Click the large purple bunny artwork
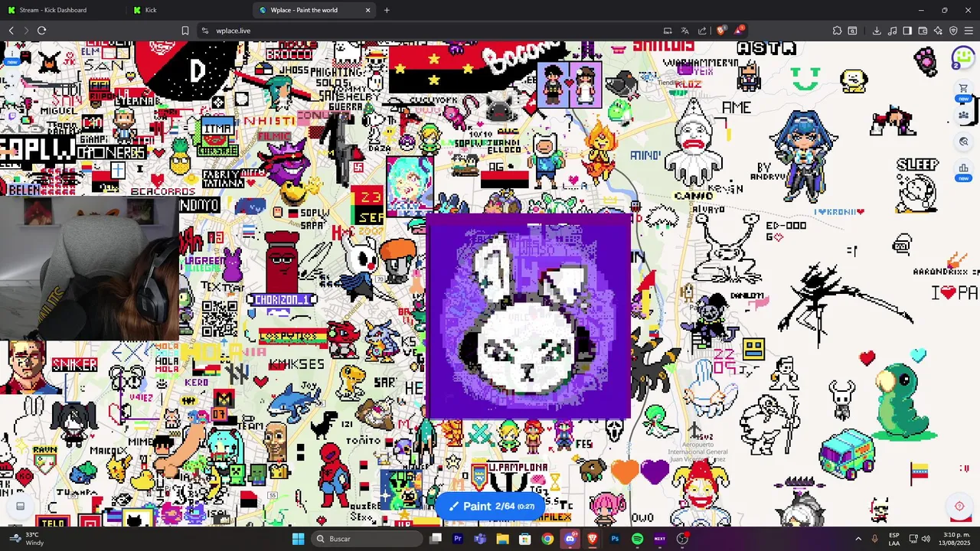The height and width of the screenshot is (551, 980). (528, 317)
